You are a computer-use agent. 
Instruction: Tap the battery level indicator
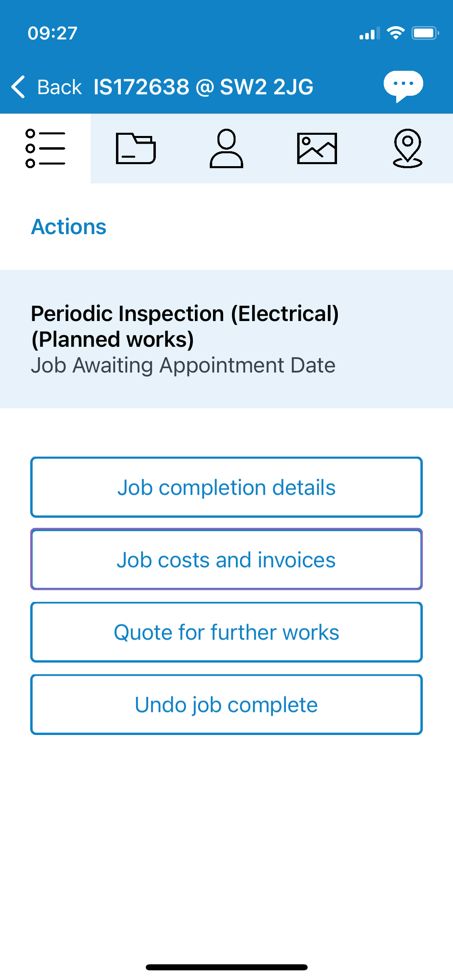point(425,33)
